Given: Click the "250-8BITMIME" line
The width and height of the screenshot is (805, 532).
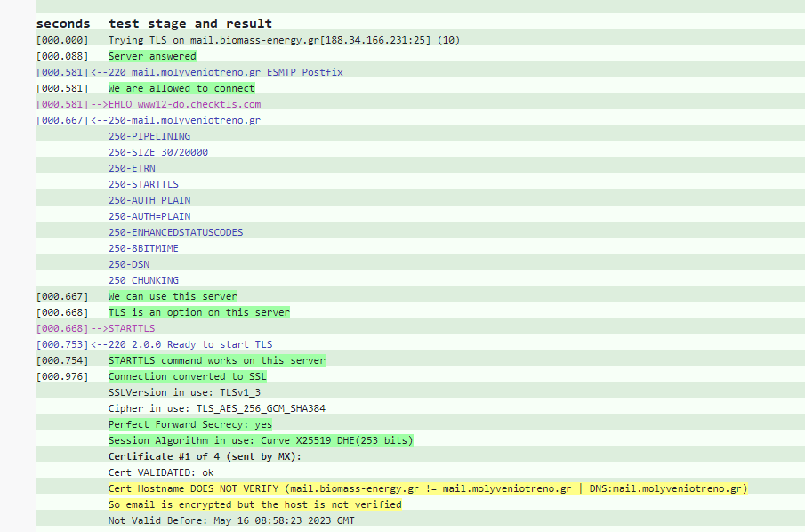Looking at the screenshot, I should point(144,248).
